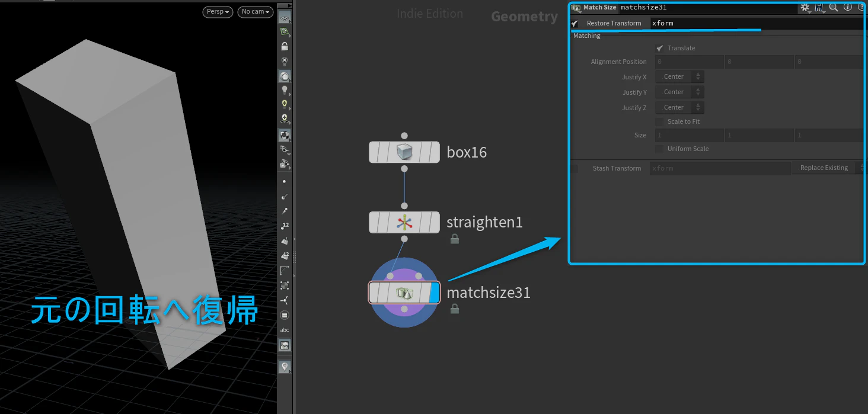Toggle the blue display flag on matchsize31
The width and height of the screenshot is (868, 414).
click(x=433, y=293)
